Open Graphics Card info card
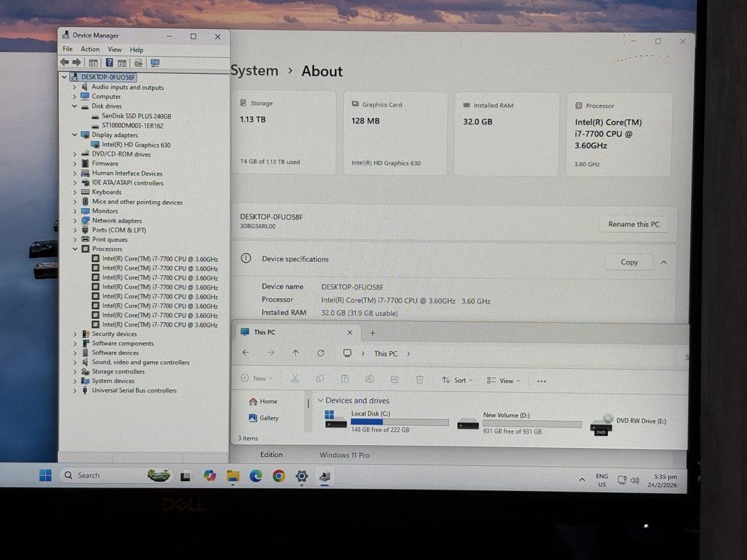 click(395, 133)
